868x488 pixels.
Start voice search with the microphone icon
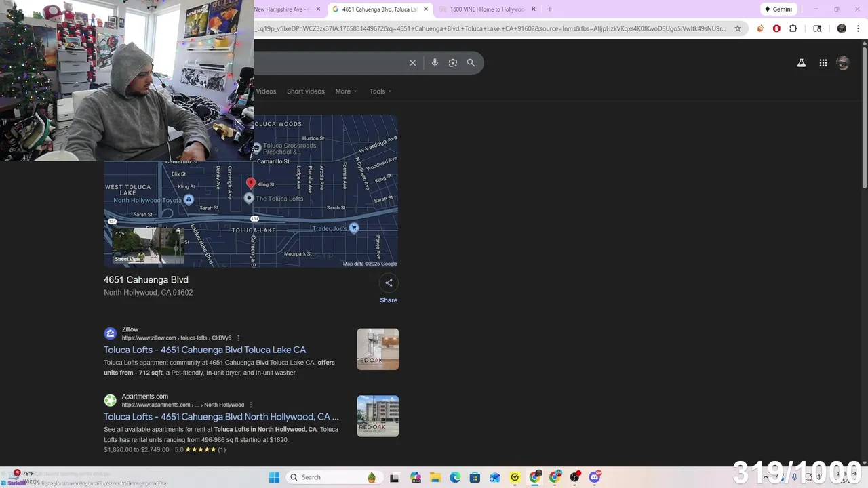point(435,63)
